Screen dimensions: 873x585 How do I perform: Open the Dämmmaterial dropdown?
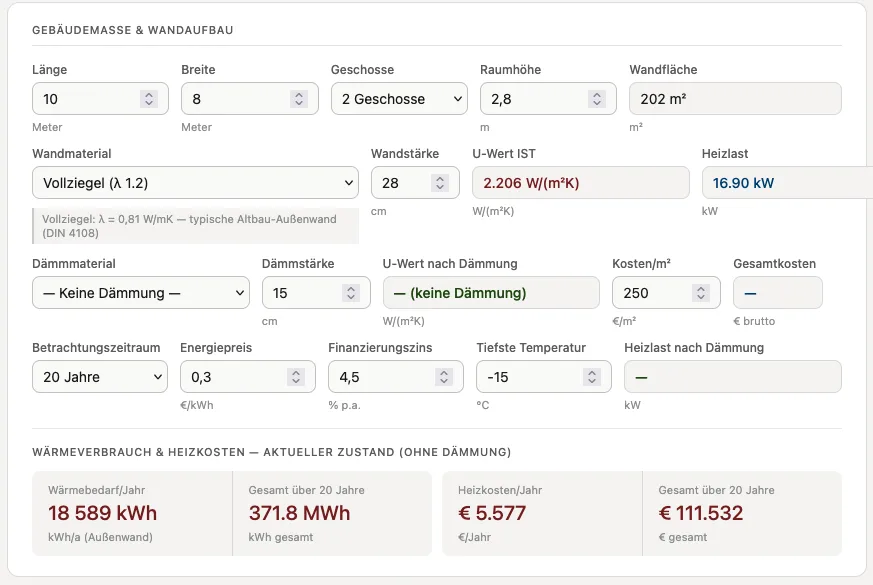pyautogui.click(x=141, y=293)
